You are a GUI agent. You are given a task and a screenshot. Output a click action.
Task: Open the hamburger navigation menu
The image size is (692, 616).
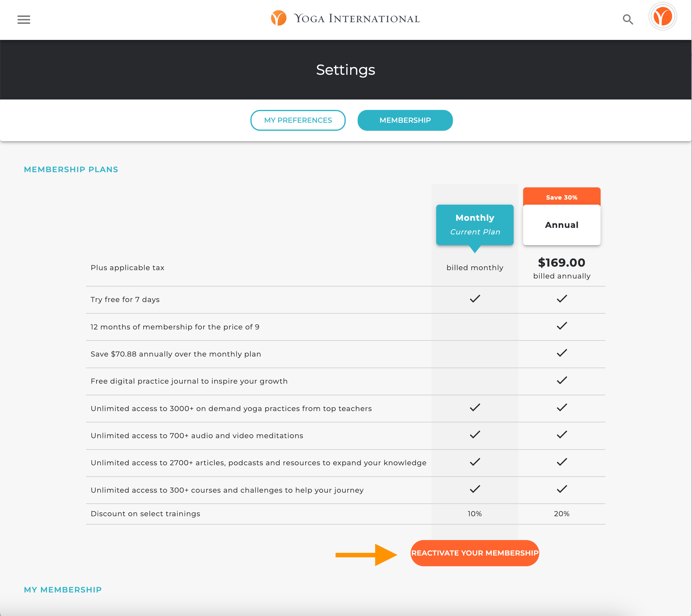coord(24,19)
